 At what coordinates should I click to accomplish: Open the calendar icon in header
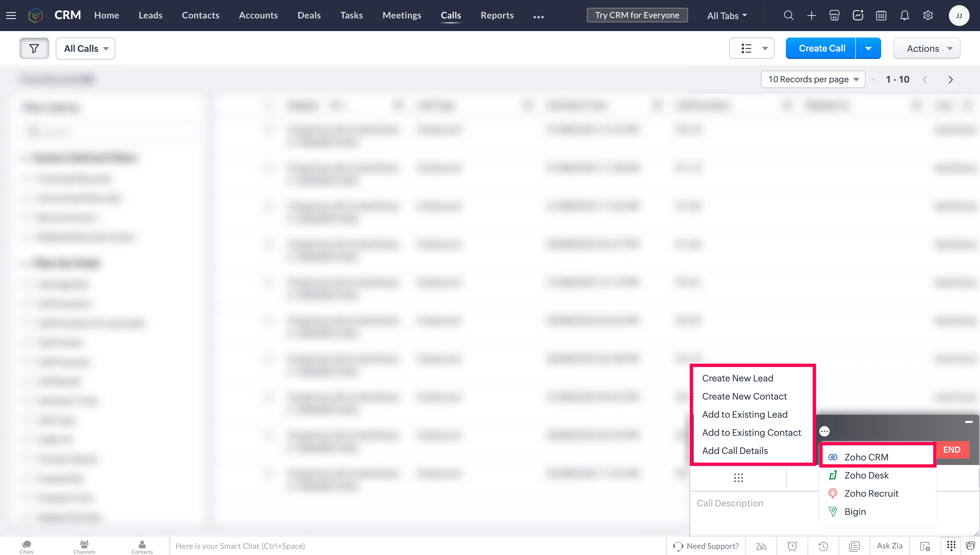[x=881, y=16]
